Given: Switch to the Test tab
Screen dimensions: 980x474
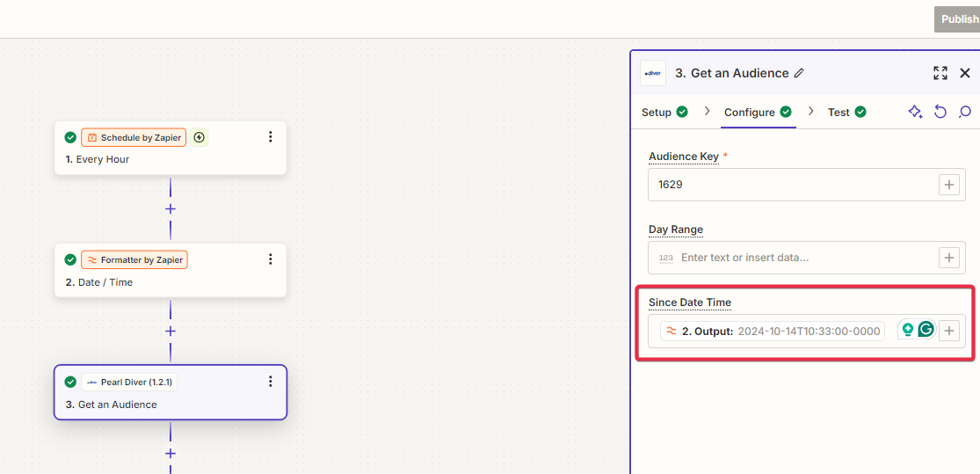Looking at the screenshot, I should click(x=838, y=113).
